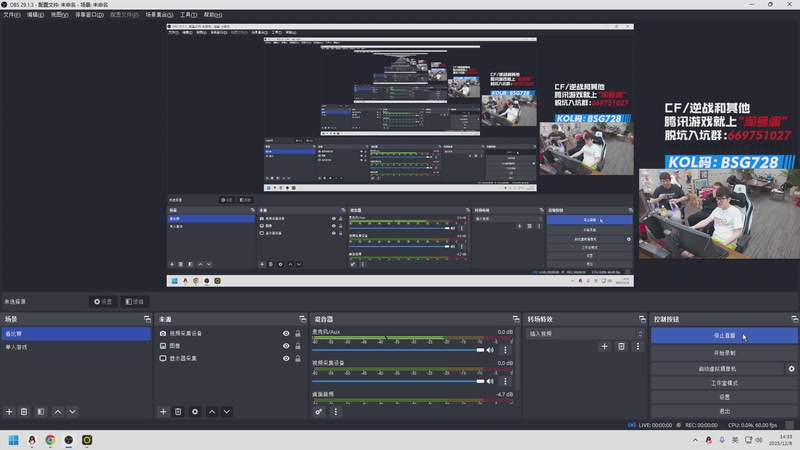Undock the 转场特效 panel with its float icon
800x450 pixels.
[642, 319]
